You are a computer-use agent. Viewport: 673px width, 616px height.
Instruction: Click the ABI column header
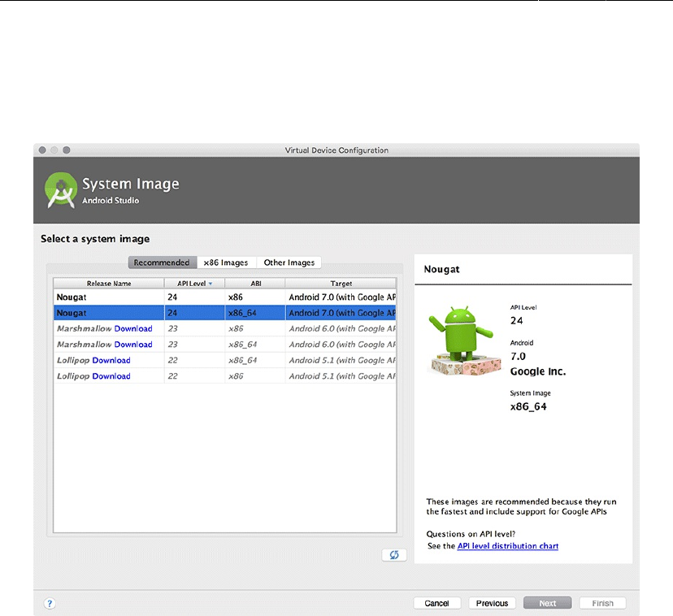(x=255, y=284)
